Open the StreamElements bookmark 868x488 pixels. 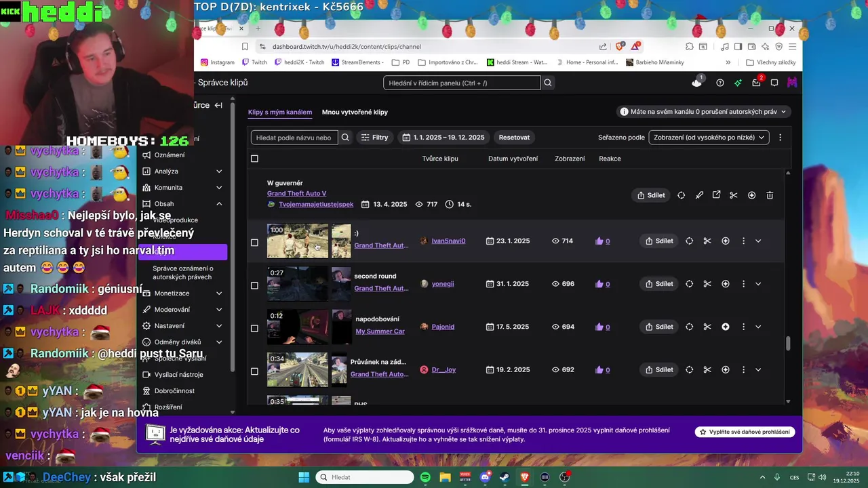tap(357, 62)
